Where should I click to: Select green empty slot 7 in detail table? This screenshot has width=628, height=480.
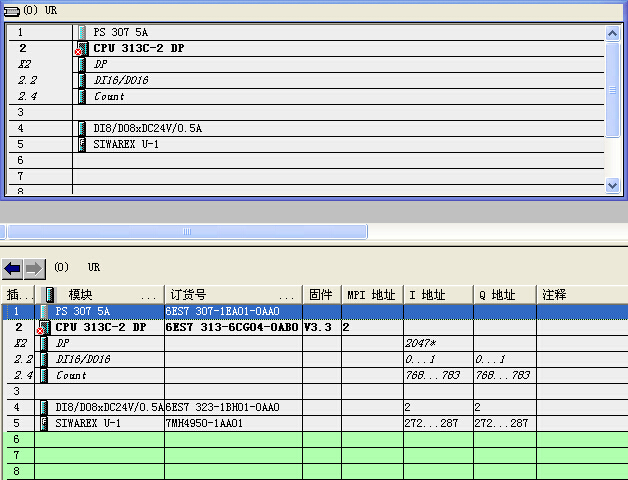[317, 456]
